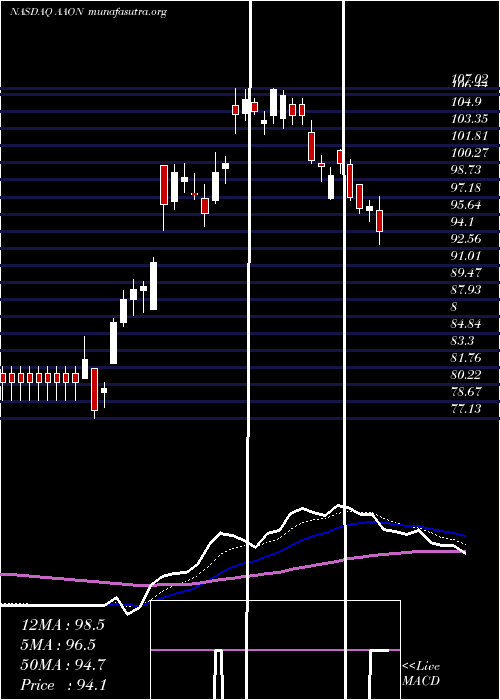The image size is (500, 700).
Task: Click the NASDAQ AAON munafasutra.org title text
Action: (88, 12)
